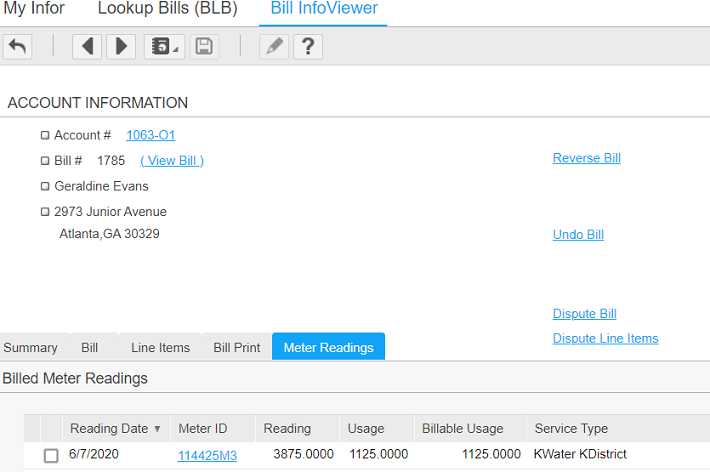Open the Line Items tab
The image size is (710, 472).
pos(160,348)
